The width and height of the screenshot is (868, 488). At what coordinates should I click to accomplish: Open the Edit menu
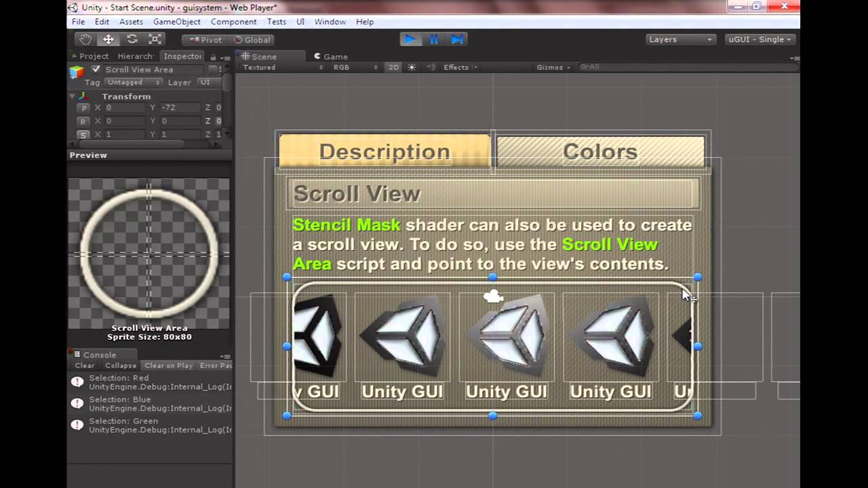(102, 22)
